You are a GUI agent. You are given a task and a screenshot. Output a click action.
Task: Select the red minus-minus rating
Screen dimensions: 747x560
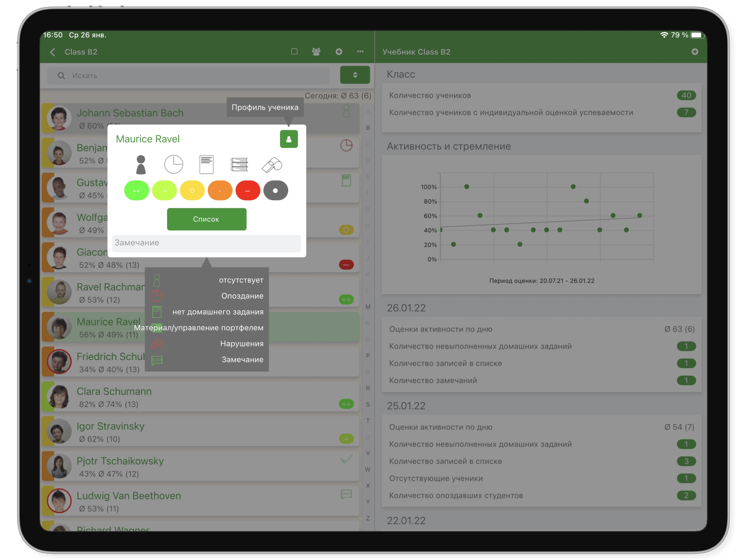pos(247,191)
